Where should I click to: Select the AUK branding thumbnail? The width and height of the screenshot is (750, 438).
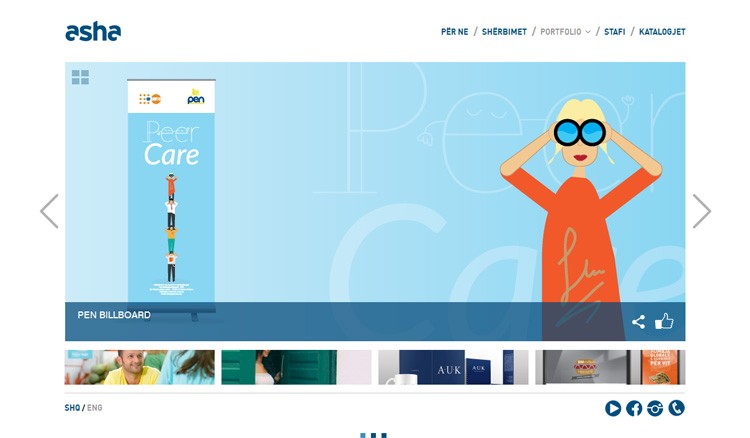453,367
